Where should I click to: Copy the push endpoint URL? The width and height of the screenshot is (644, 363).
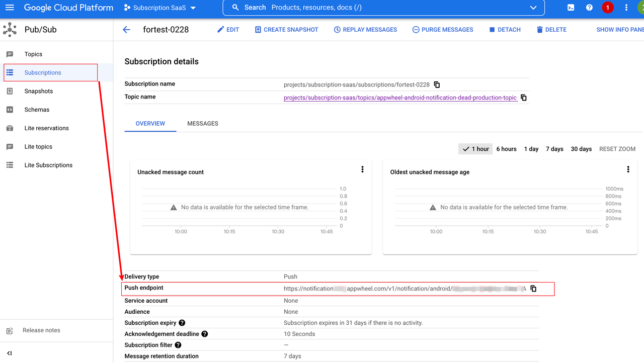coord(534,289)
